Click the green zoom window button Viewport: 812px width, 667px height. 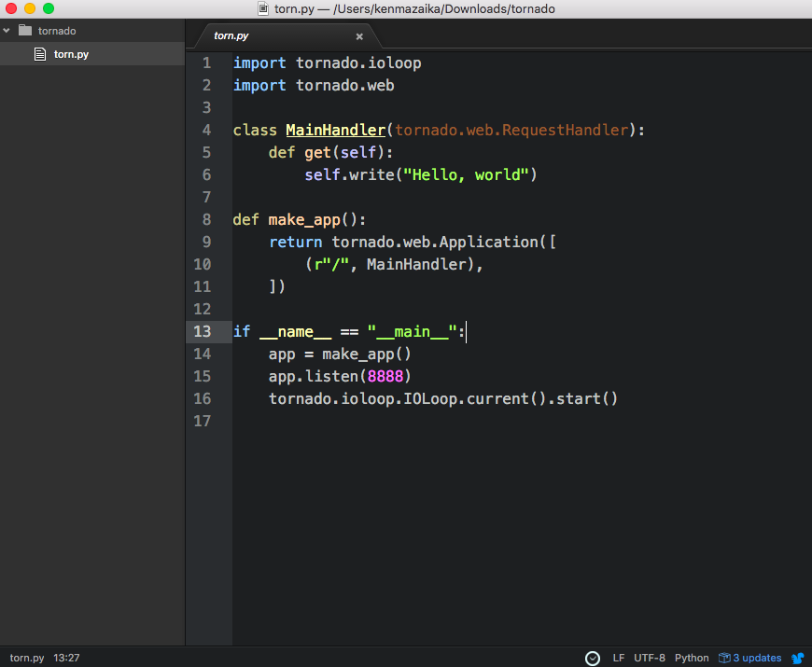[49, 8]
